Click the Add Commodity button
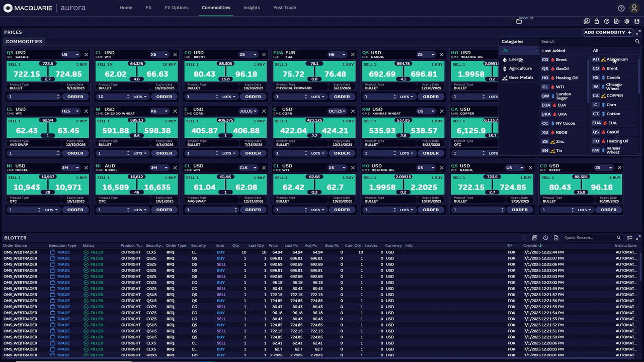This screenshot has width=644, height=362. (608, 33)
